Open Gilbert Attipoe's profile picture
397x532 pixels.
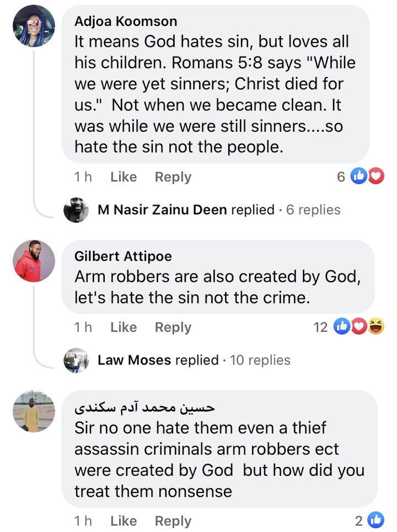click(x=34, y=261)
